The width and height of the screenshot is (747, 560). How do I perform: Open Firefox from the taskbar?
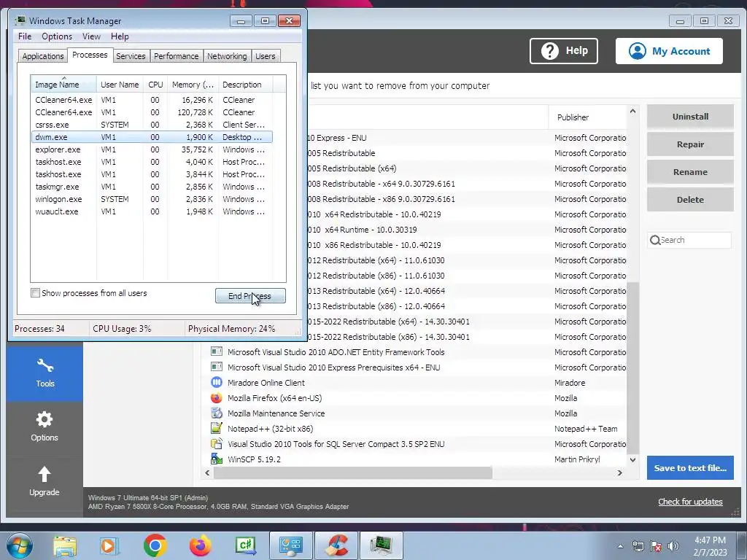tap(200, 545)
